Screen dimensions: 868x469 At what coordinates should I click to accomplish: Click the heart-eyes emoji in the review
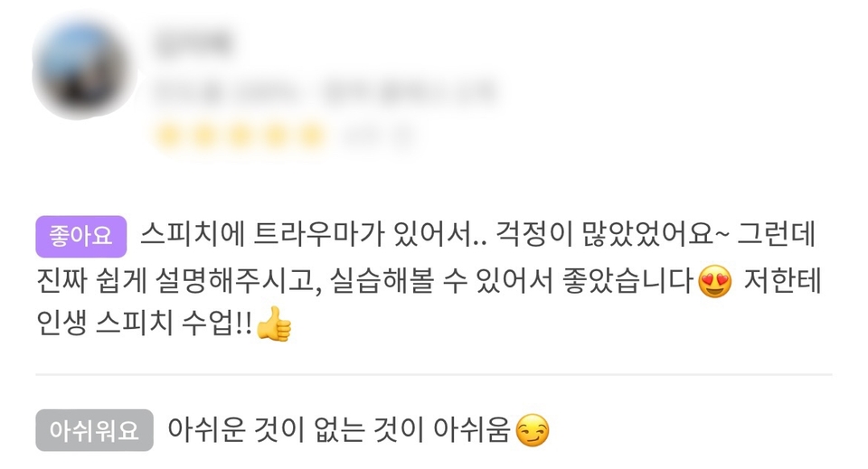click(x=714, y=282)
